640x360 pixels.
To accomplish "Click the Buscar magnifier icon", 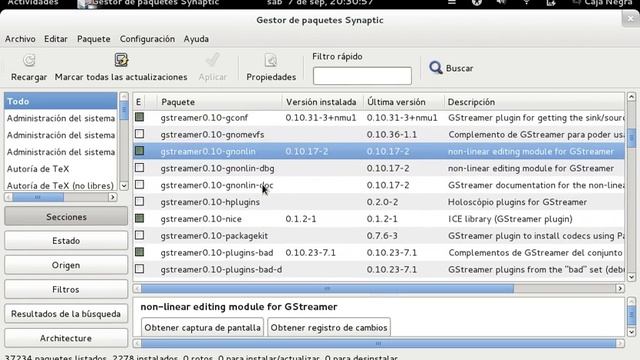I will pos(436,68).
